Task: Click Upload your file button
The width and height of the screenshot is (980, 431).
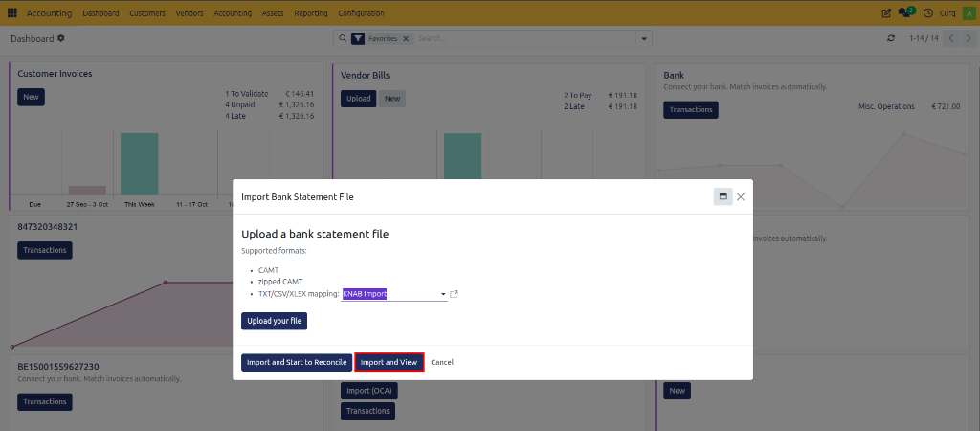Action: coord(274,321)
